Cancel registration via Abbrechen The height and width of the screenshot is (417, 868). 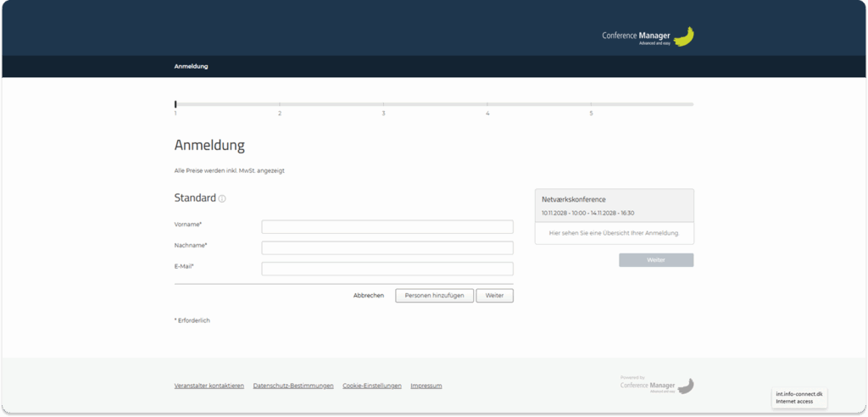click(x=369, y=296)
